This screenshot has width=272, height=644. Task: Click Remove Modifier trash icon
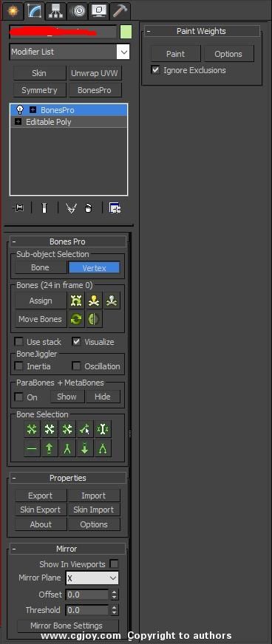click(x=88, y=209)
